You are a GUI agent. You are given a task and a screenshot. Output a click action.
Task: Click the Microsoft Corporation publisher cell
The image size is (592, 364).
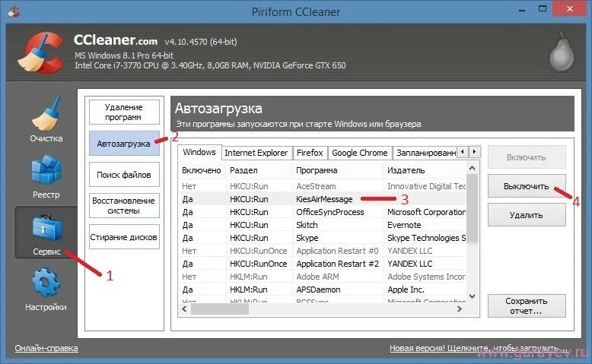(427, 212)
